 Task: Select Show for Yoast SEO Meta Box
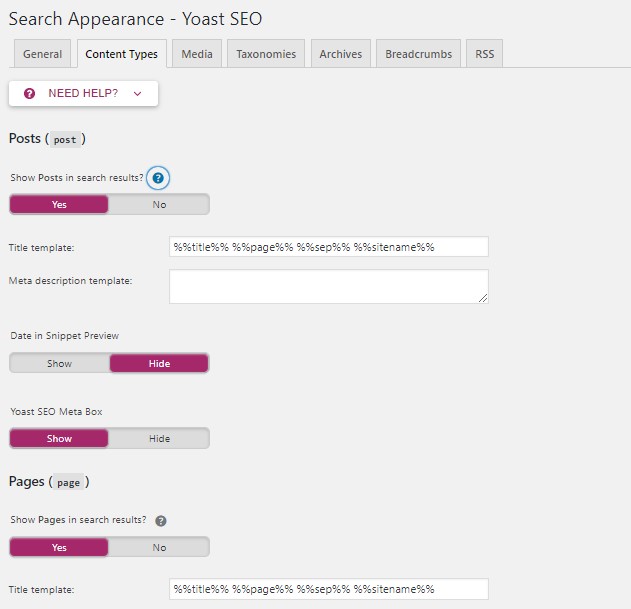[59, 438]
